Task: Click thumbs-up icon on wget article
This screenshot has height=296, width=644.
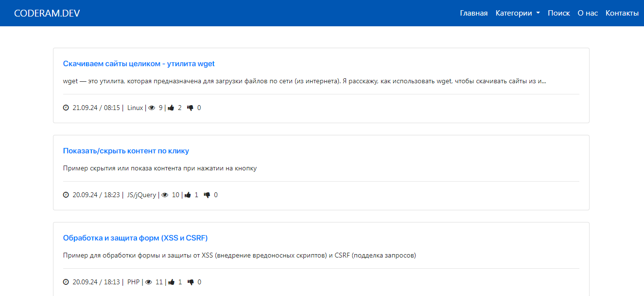Action: pyautogui.click(x=171, y=108)
